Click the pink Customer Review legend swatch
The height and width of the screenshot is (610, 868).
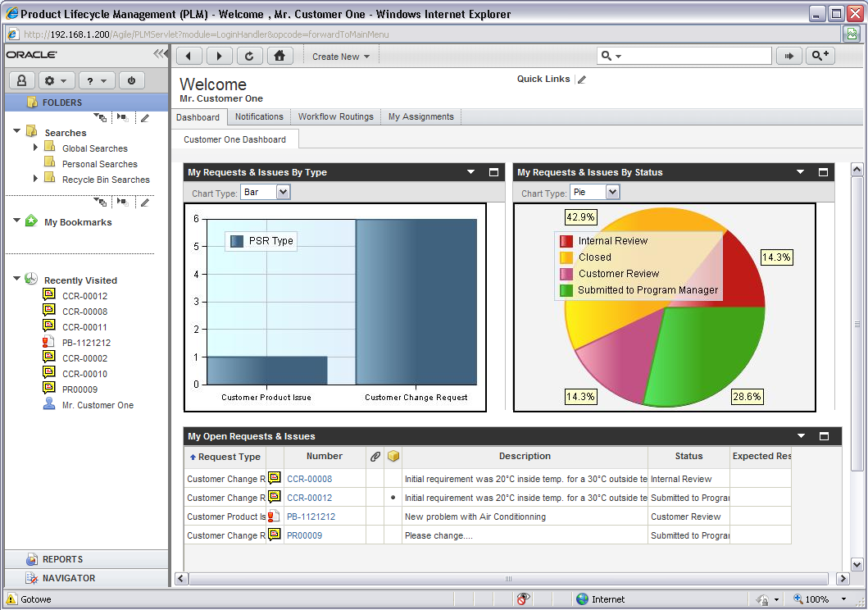566,274
